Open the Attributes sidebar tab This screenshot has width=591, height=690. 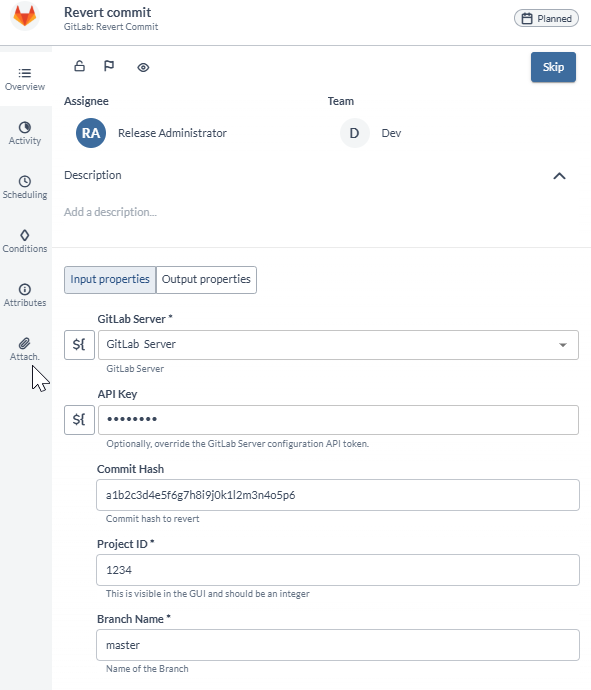tap(25, 296)
